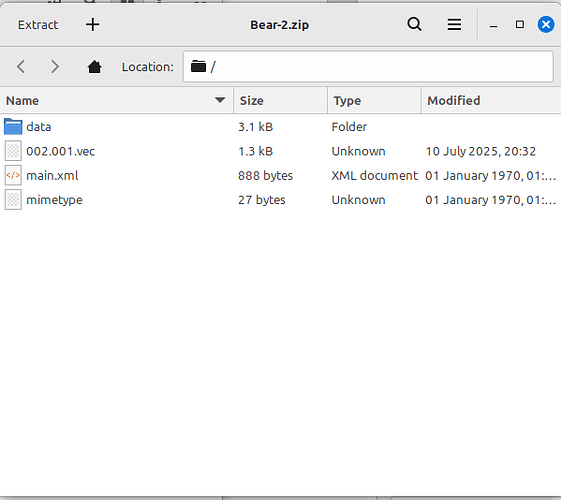This screenshot has width=561, height=500.
Task: Click the Location path field
Action: (x=368, y=67)
